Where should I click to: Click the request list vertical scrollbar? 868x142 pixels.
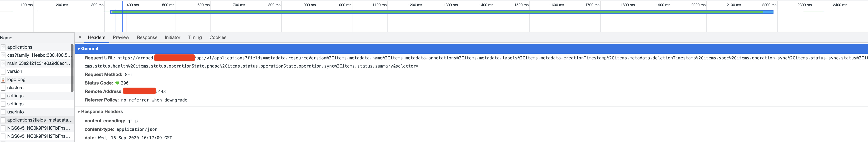[x=72, y=68]
